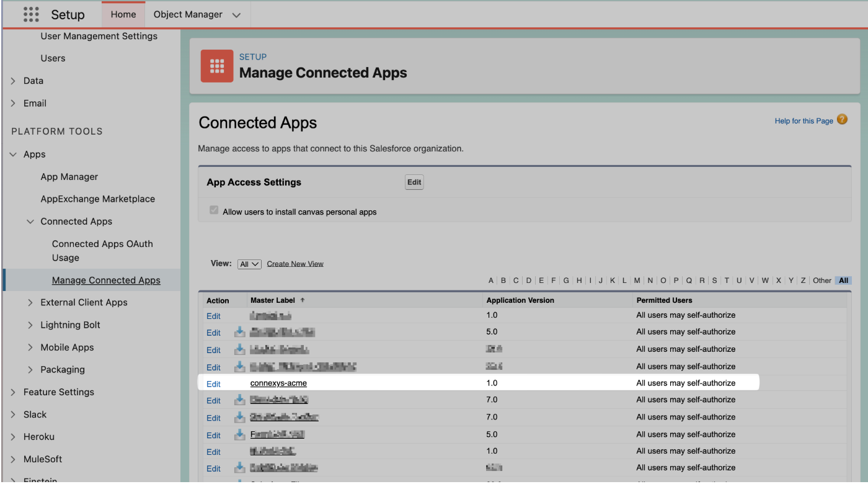
Task: Click the Permitted Users column header
Action: (x=664, y=300)
